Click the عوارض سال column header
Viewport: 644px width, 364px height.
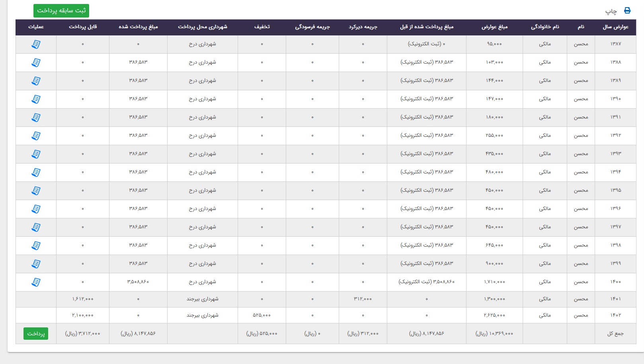615,27
